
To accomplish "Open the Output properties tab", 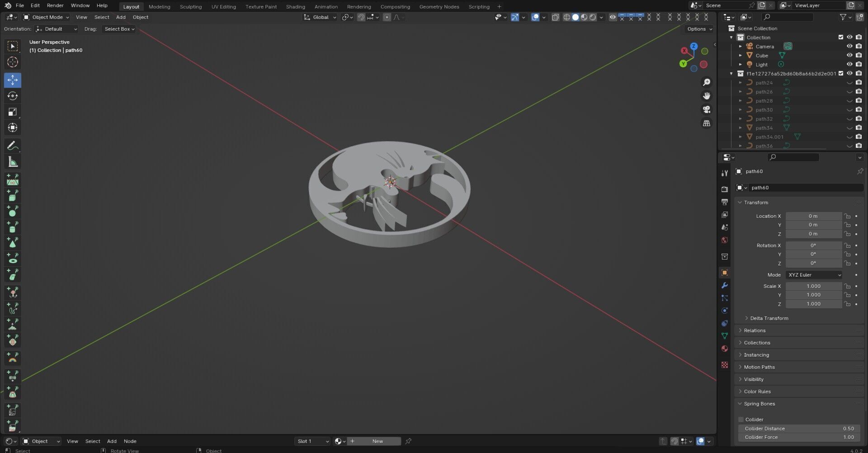I will point(725,202).
